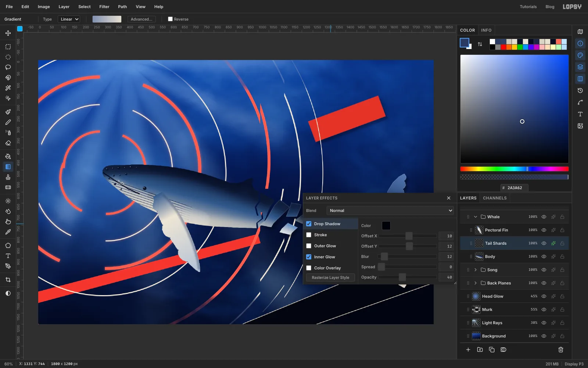
Task: Select the Rectangular Marquee tool
Action: [8, 47]
